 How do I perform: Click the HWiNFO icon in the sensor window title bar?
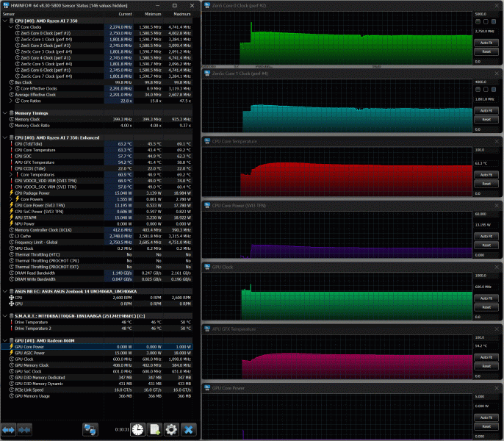click(x=6, y=5)
